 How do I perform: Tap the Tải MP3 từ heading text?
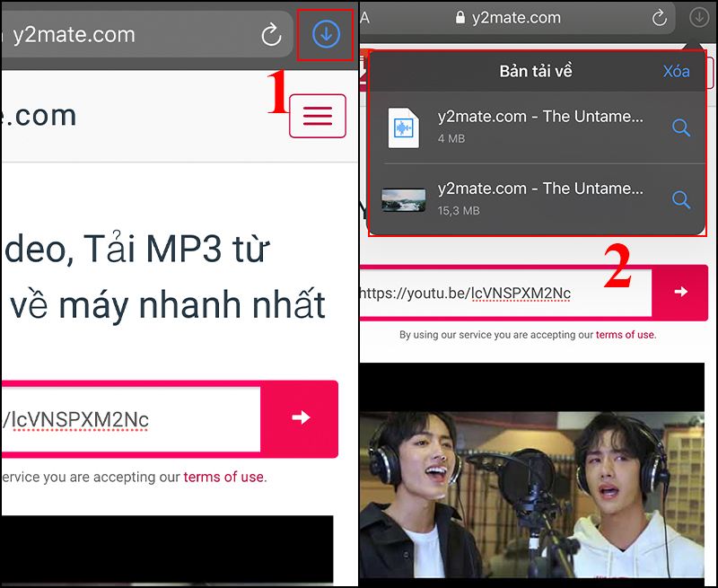click(x=176, y=250)
